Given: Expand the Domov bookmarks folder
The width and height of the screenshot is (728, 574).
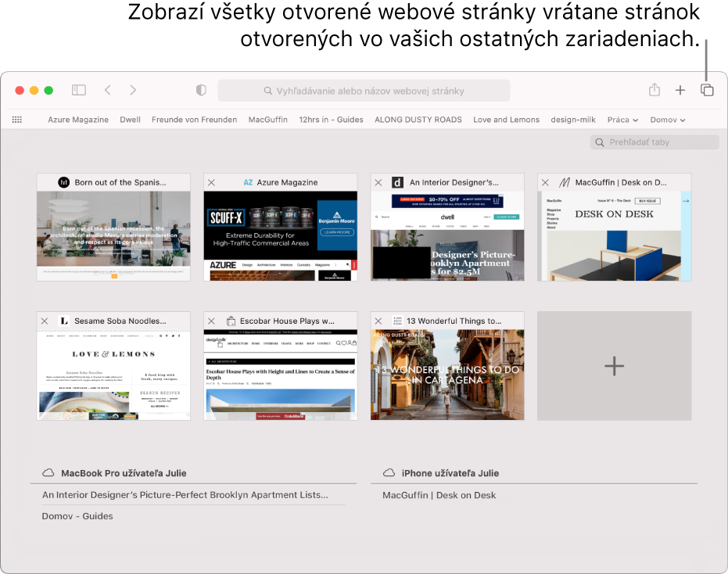Looking at the screenshot, I should click(x=668, y=120).
